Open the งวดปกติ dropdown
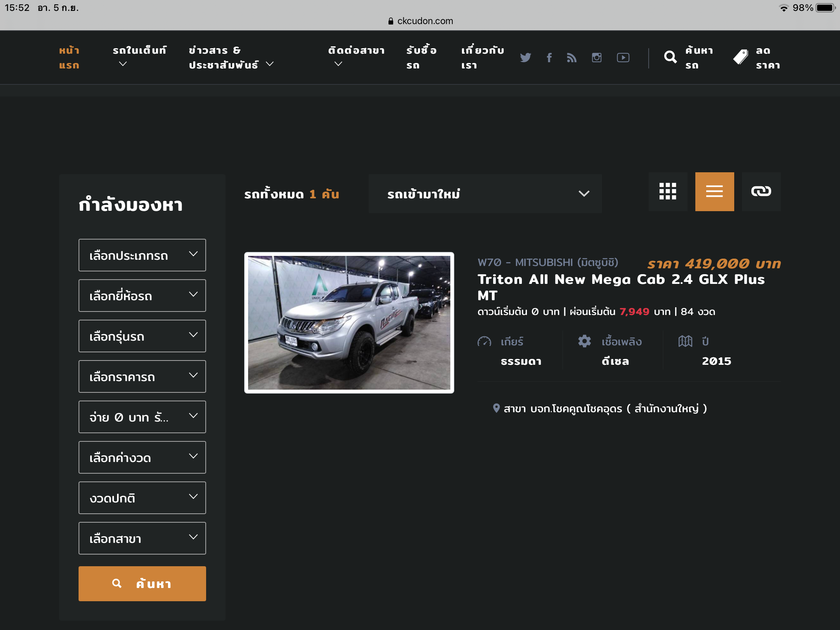840x630 pixels. click(142, 498)
